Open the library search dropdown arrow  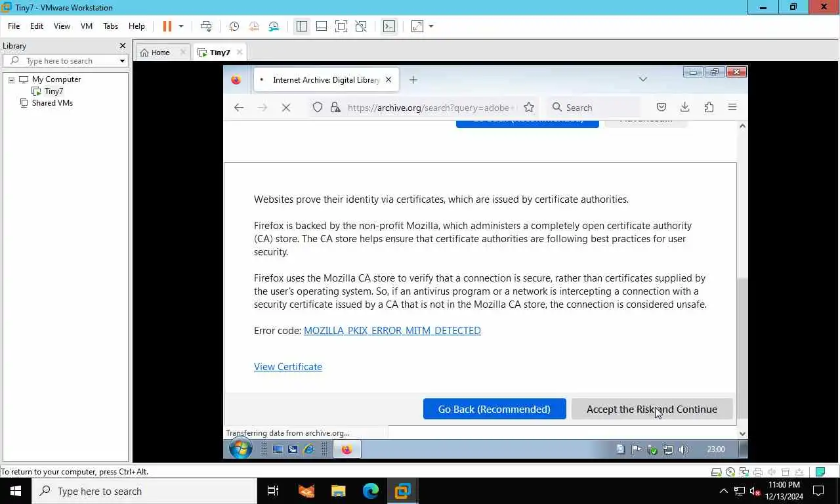pyautogui.click(x=122, y=61)
